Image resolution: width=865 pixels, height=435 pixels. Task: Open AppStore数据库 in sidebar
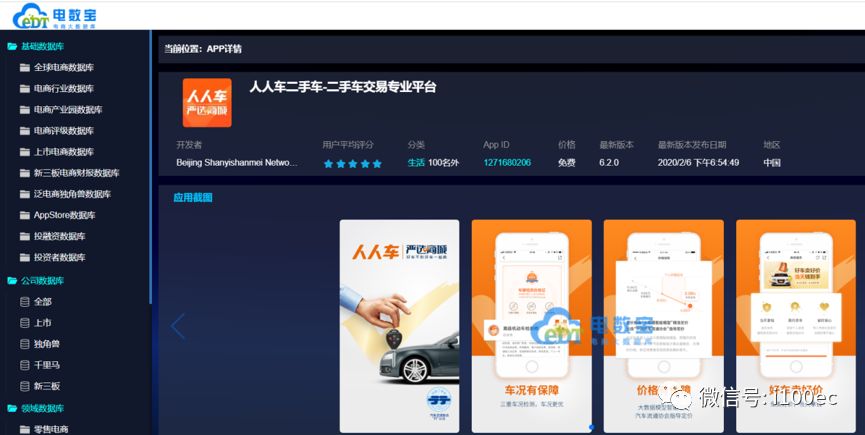(65, 215)
